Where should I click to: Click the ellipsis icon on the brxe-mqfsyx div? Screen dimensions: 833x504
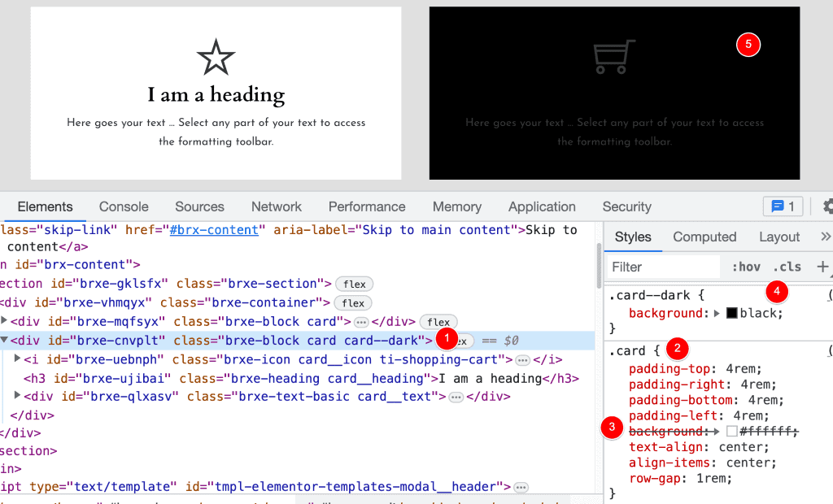click(x=362, y=321)
